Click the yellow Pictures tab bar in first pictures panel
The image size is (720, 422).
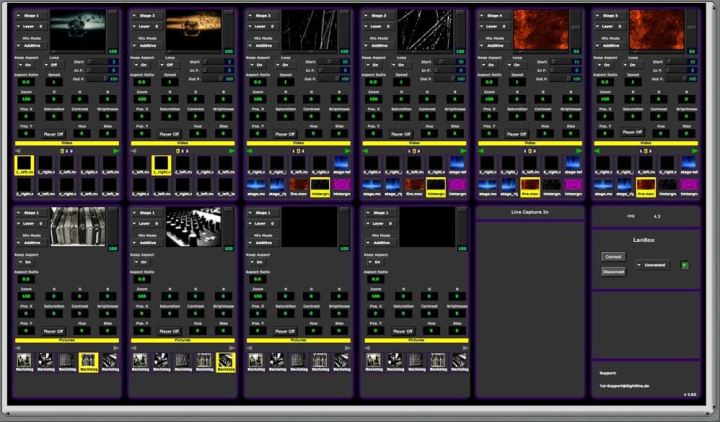click(x=66, y=340)
